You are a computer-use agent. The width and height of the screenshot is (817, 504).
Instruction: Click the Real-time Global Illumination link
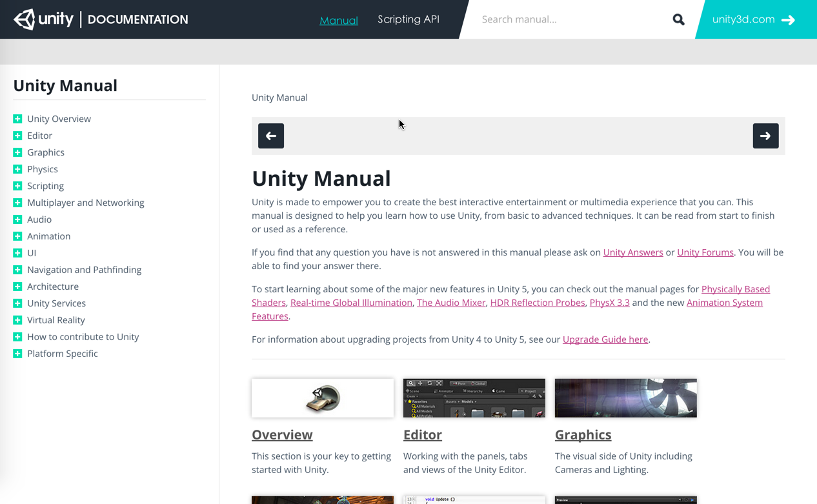click(351, 302)
